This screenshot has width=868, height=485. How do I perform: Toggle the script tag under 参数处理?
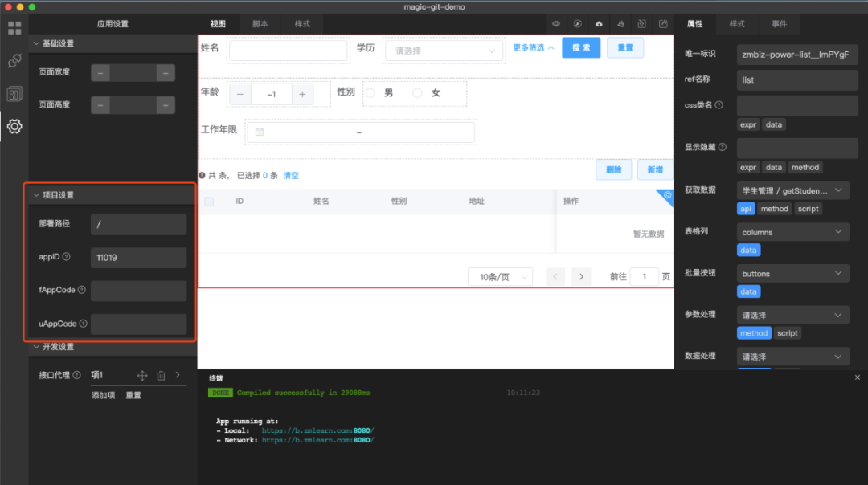[x=787, y=333]
